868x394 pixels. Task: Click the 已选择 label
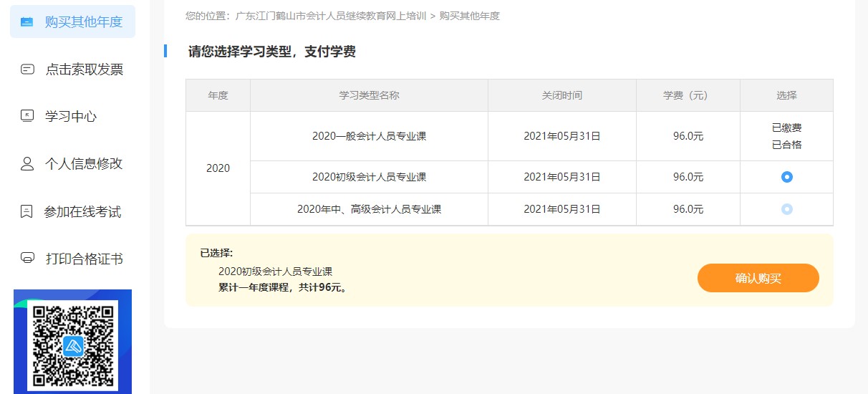216,253
